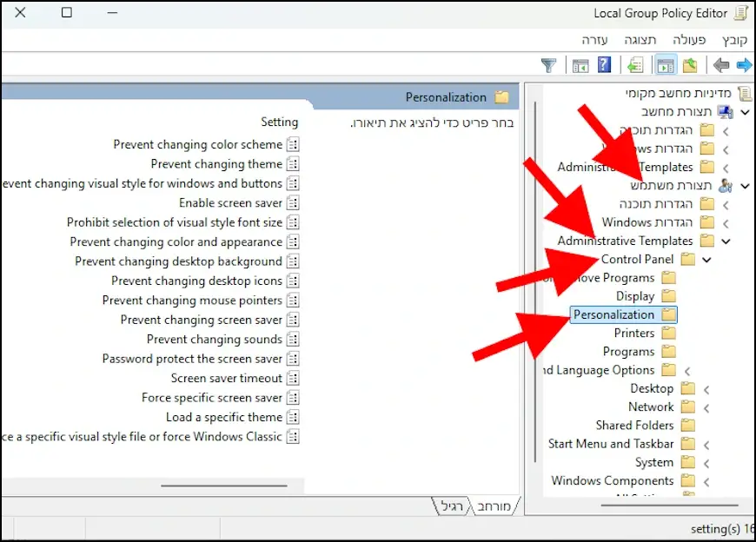Click the folder icon next to Display
756x542 pixels.
tap(669, 296)
